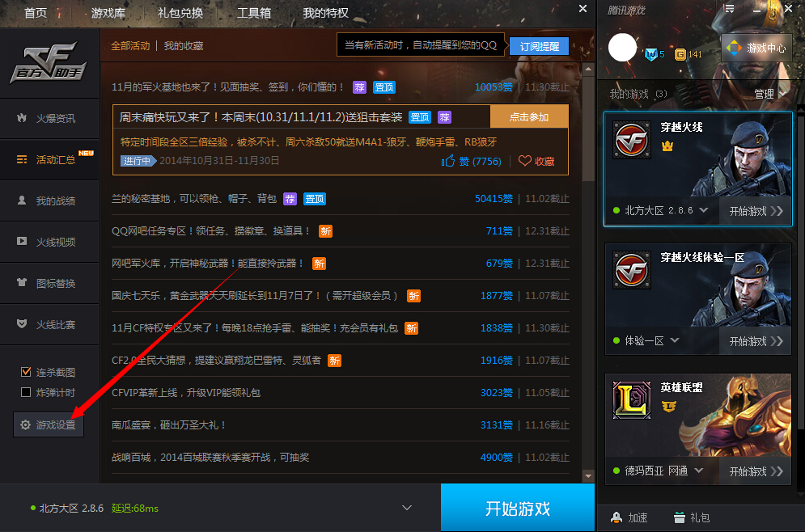Screen dimensions: 805x532
Task: Open 火线比赛 sidebar section
Action: point(49,324)
